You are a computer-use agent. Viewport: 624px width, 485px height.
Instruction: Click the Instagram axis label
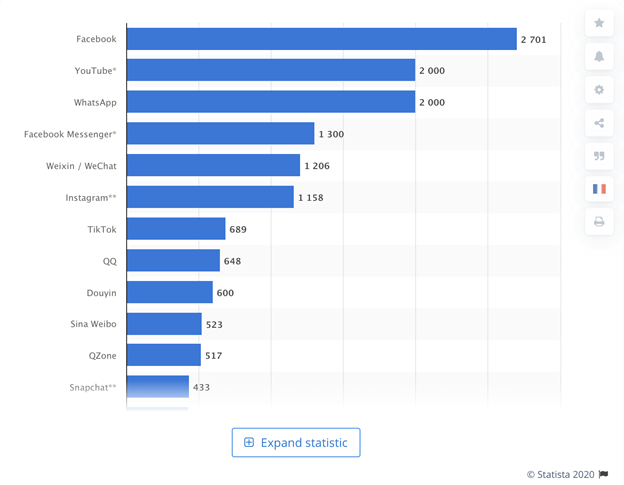91,197
